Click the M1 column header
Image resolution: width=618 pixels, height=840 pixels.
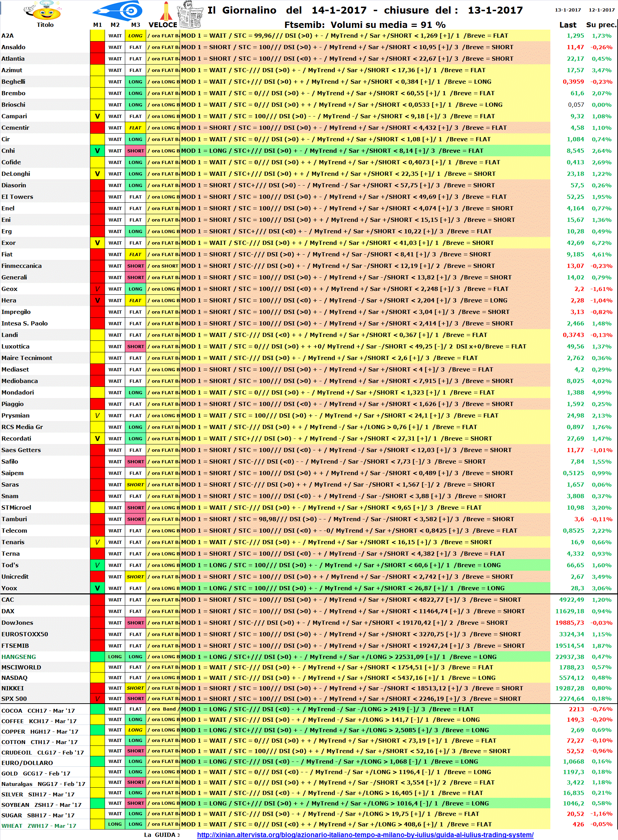click(x=97, y=25)
